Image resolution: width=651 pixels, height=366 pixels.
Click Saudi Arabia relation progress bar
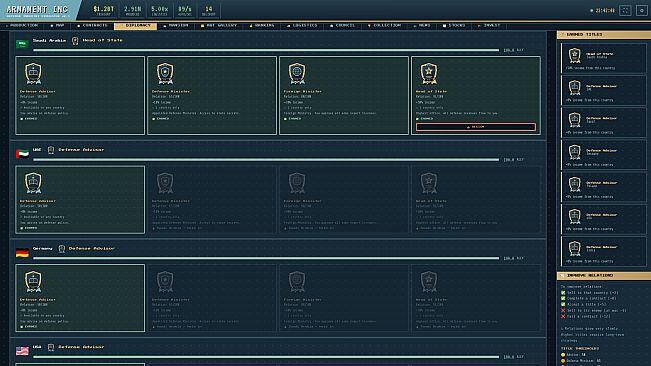pos(266,50)
